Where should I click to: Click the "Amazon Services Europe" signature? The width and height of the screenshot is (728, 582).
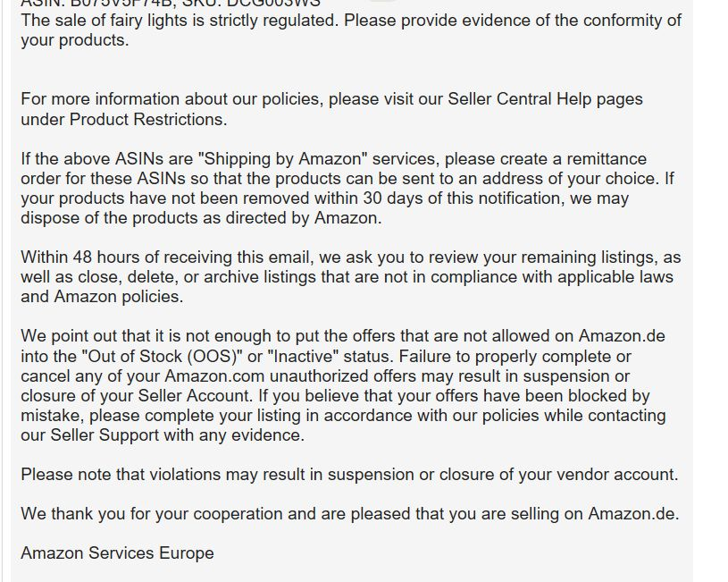tap(117, 553)
